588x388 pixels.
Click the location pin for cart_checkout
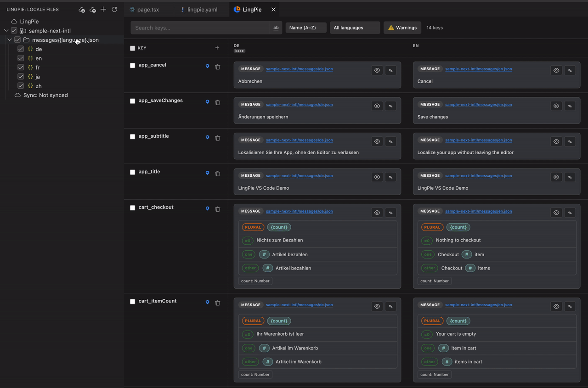click(207, 209)
